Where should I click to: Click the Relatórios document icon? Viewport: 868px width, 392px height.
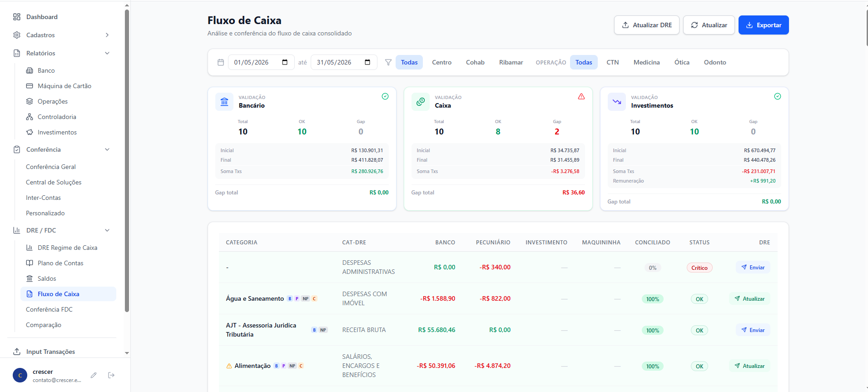coord(17,53)
